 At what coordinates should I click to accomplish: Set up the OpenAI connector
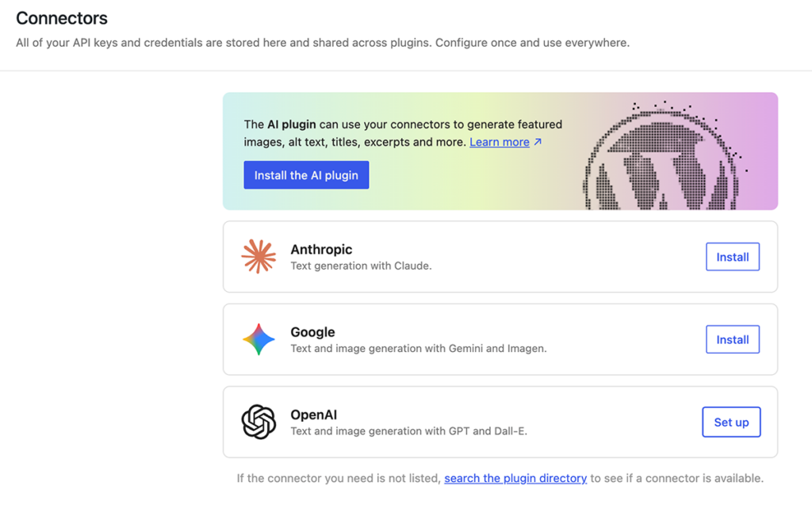(731, 422)
